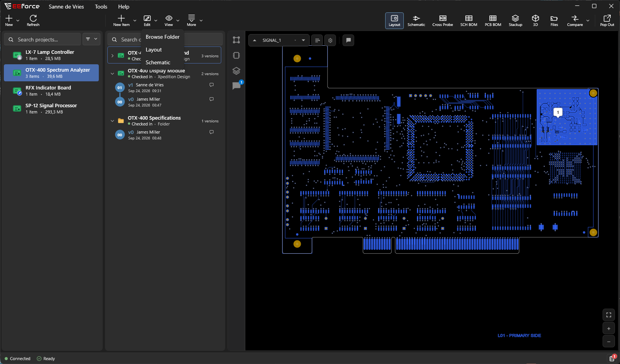Choose Schematic in the dropdown menu
The image size is (620, 364).
tap(158, 62)
